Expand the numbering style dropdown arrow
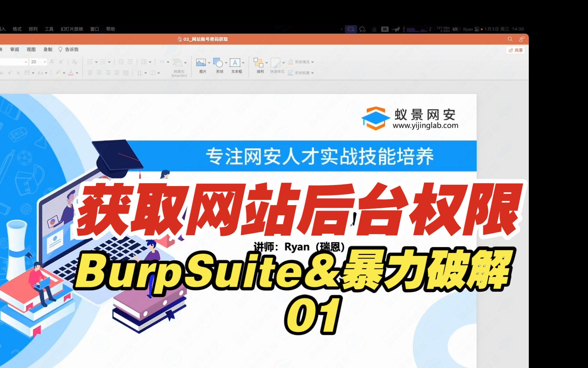The image size is (588, 368). pos(109,62)
